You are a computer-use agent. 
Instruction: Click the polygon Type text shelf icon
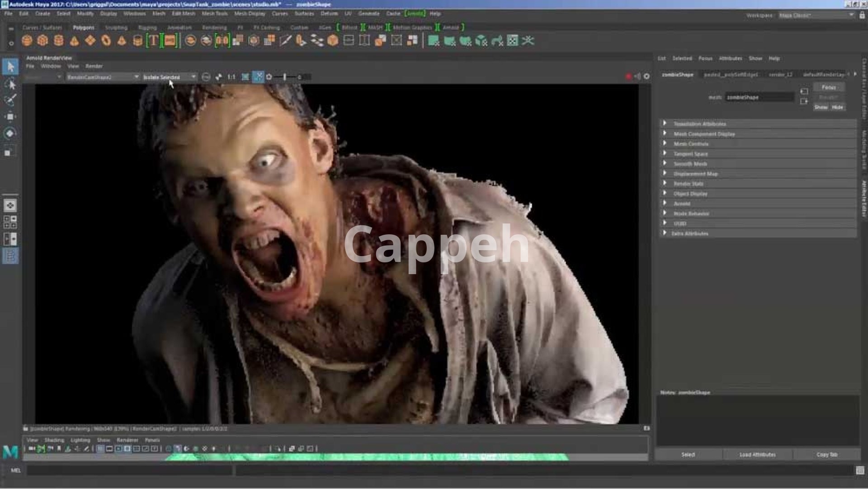[x=153, y=41]
